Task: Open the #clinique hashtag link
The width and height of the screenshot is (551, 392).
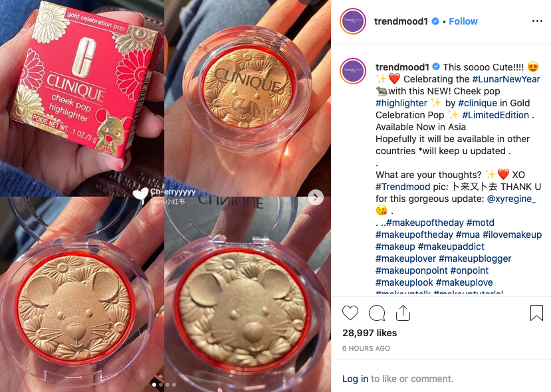Action: tap(478, 103)
